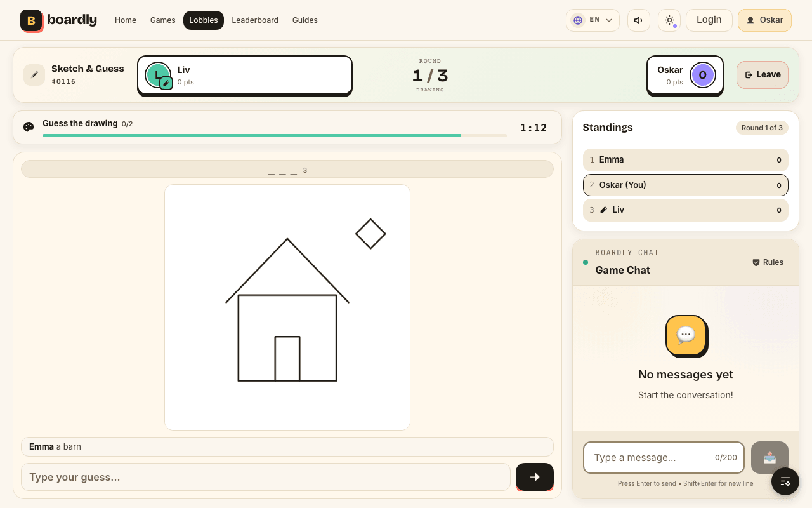Screen dimensions: 812x508
Task: Toggle the sound speaker icon
Action: coord(639,20)
